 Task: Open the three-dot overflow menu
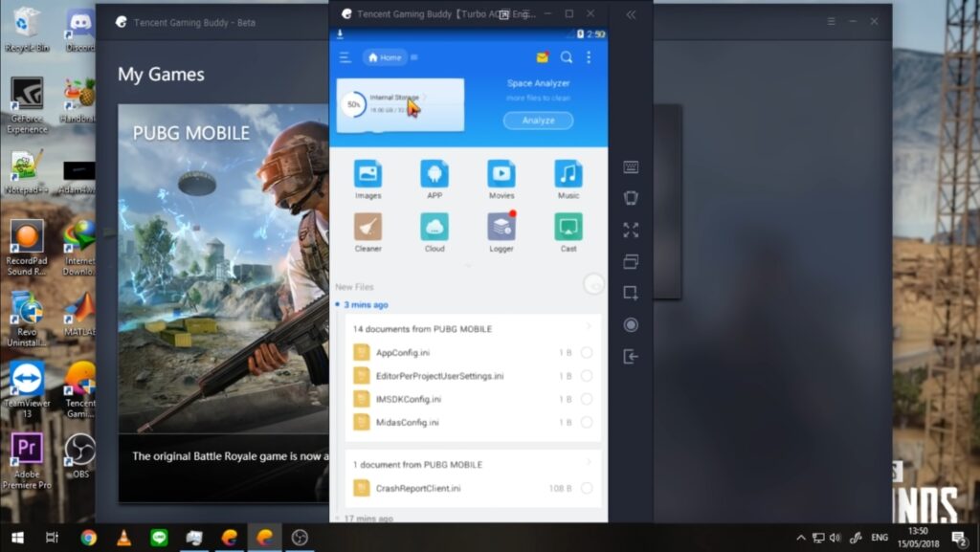coord(589,57)
